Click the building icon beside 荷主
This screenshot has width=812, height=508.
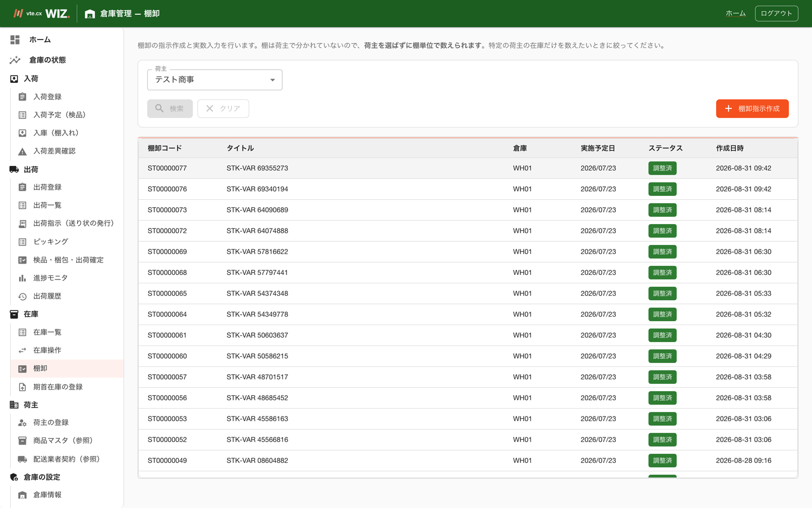point(14,405)
